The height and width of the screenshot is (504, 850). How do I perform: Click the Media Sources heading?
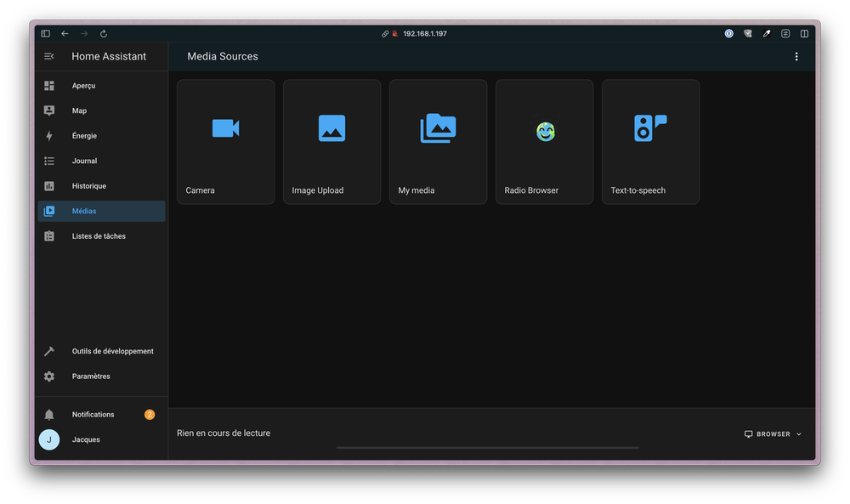(223, 56)
